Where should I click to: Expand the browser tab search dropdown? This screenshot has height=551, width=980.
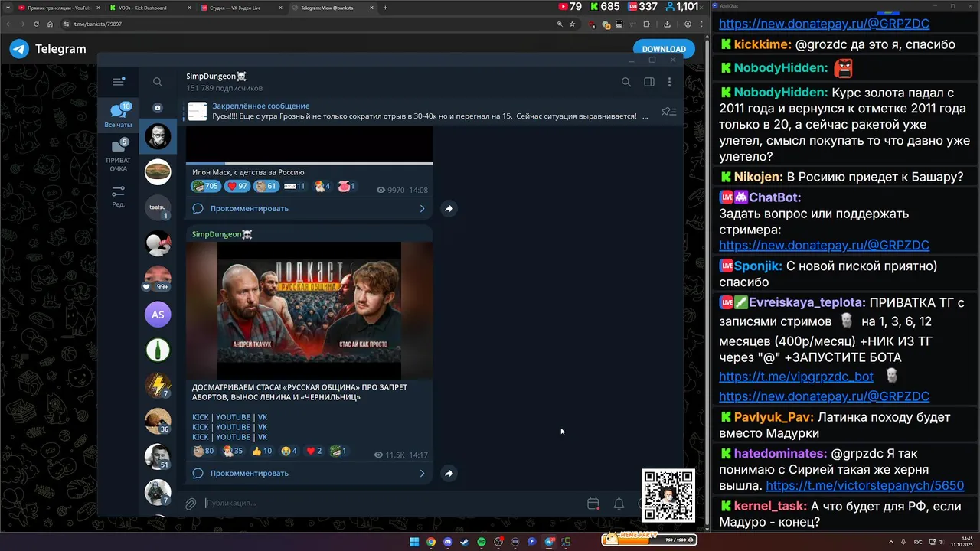pos(6,8)
